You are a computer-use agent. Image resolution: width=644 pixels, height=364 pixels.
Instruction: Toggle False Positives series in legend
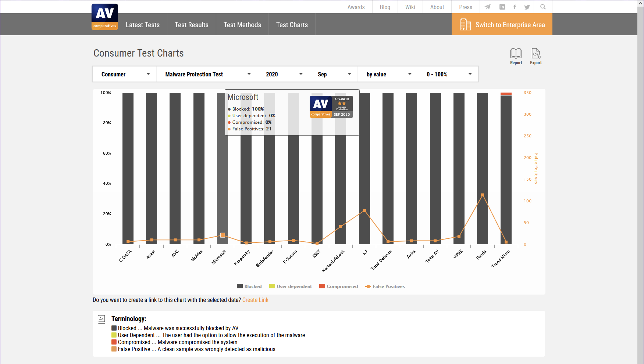click(385, 286)
